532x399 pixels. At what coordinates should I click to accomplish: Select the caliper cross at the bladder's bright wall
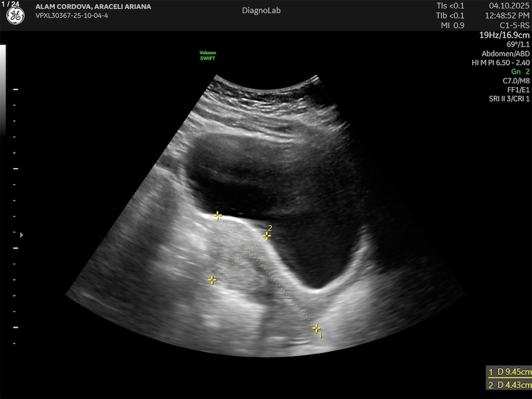(218, 215)
